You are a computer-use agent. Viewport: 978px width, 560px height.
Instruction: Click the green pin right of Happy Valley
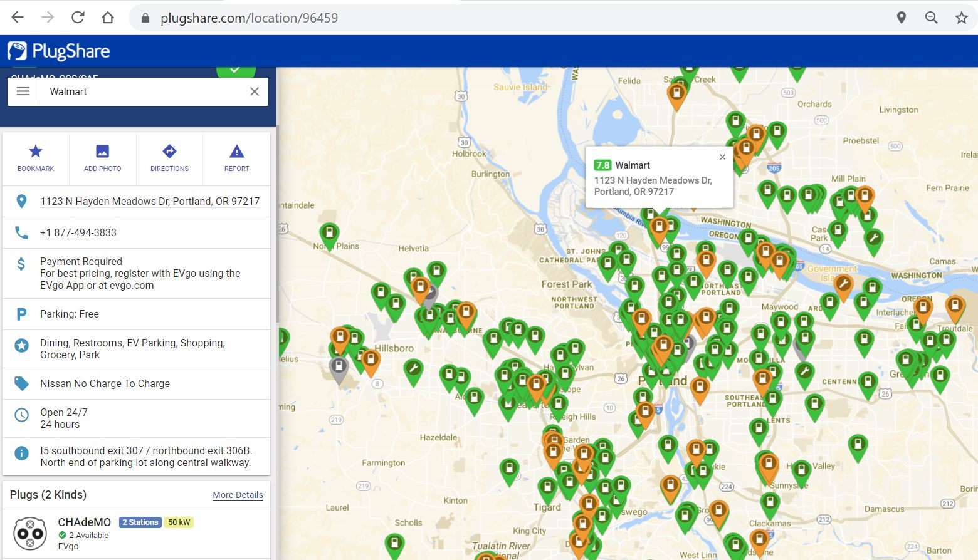point(858,448)
